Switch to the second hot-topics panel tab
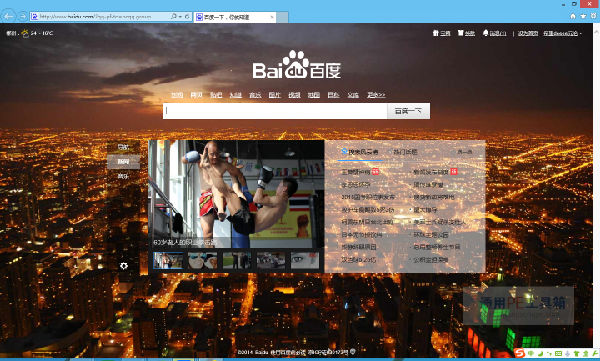 point(405,152)
